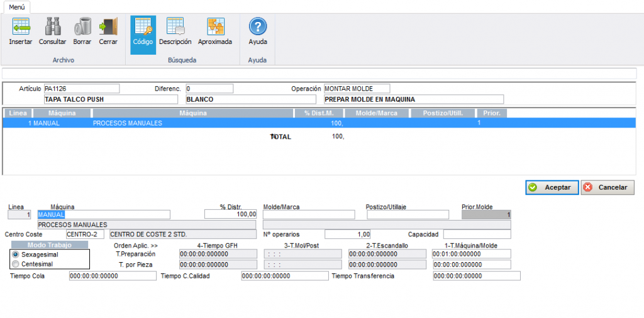Click the Nº operarios input field
The image size is (644, 318).
[x=347, y=234]
